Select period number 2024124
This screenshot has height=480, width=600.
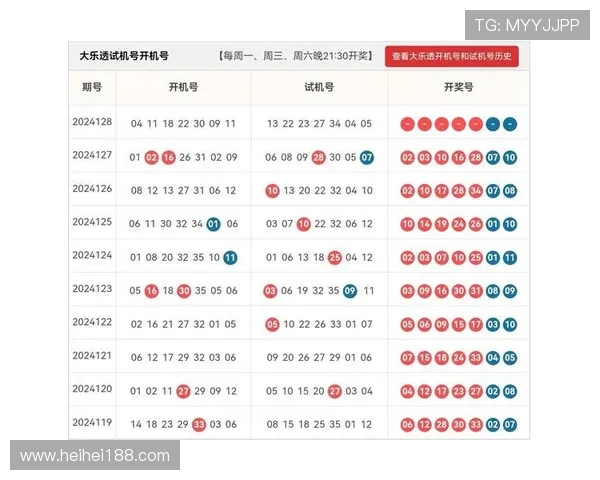tap(92, 255)
